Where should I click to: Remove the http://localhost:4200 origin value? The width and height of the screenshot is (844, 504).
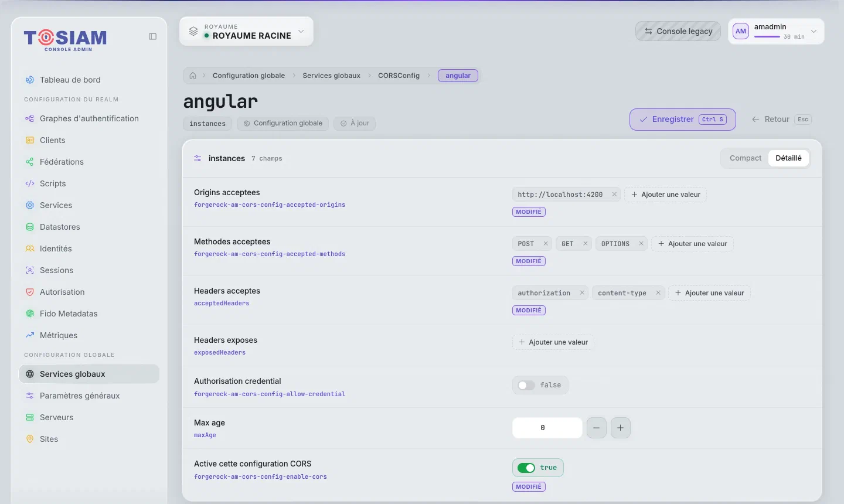614,195
